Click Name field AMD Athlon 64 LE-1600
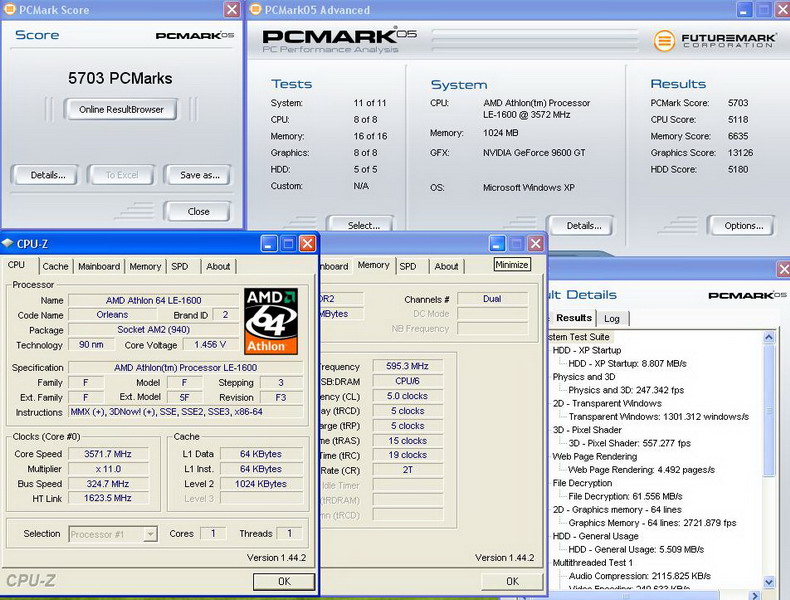 [x=153, y=300]
